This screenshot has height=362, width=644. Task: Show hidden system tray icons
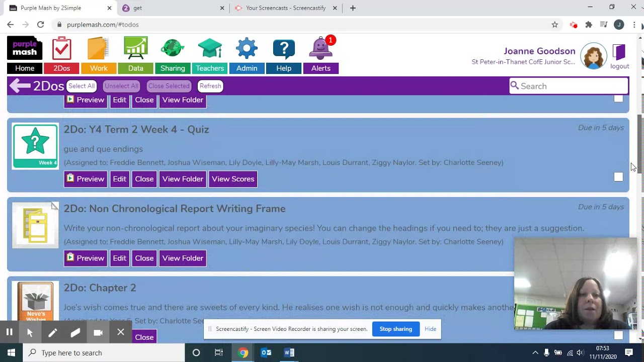[535, 352]
